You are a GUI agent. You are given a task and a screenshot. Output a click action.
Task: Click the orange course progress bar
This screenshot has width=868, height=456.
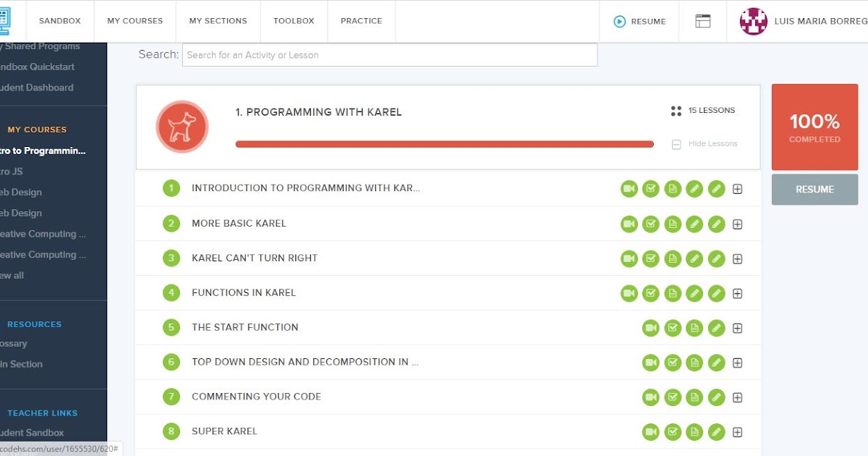[x=444, y=144]
